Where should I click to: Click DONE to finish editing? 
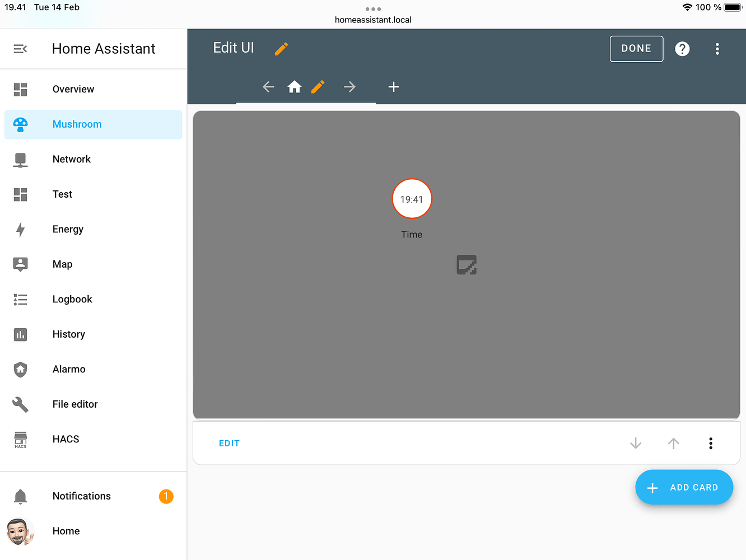pyautogui.click(x=636, y=49)
